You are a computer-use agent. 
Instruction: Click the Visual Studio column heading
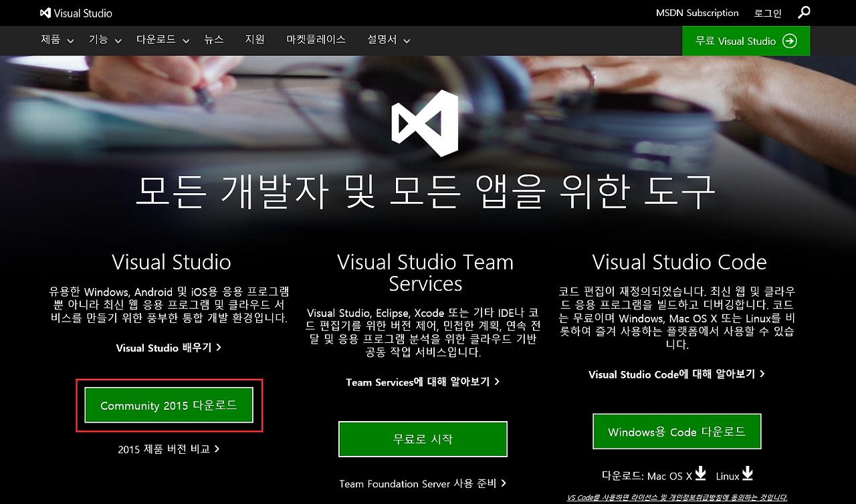point(171,262)
